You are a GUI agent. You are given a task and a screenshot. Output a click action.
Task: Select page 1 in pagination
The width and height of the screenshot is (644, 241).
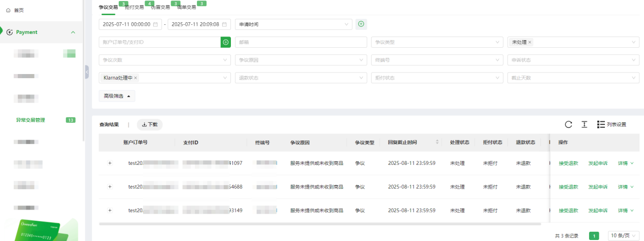tap(594, 236)
